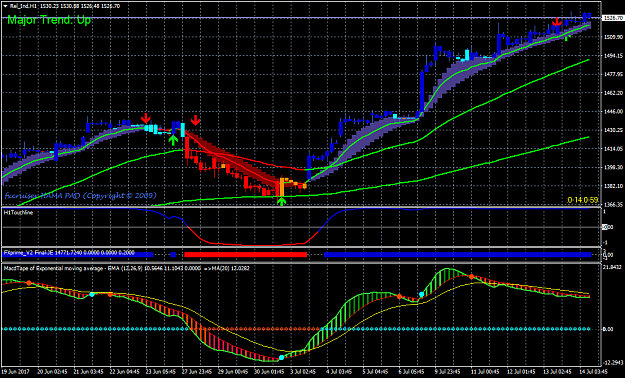Click the 3 Jul 02:45 time label
This screenshot has width=625, height=378.
(302, 371)
